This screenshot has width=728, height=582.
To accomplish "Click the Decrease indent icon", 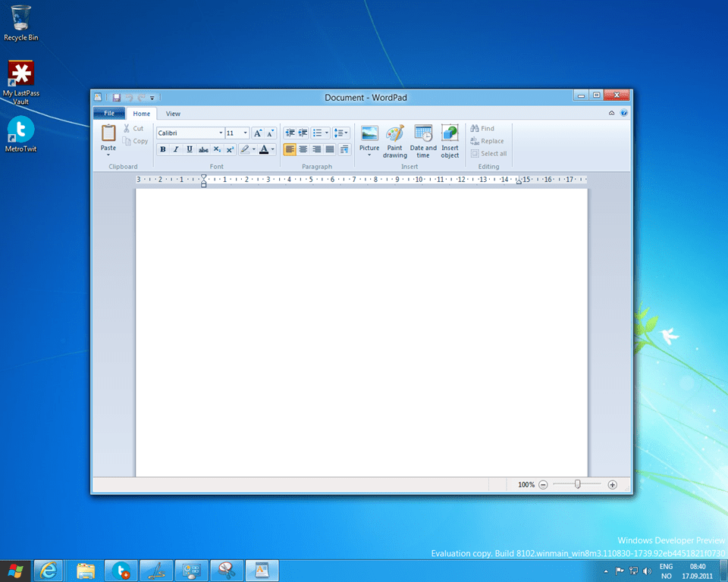I will [x=290, y=133].
